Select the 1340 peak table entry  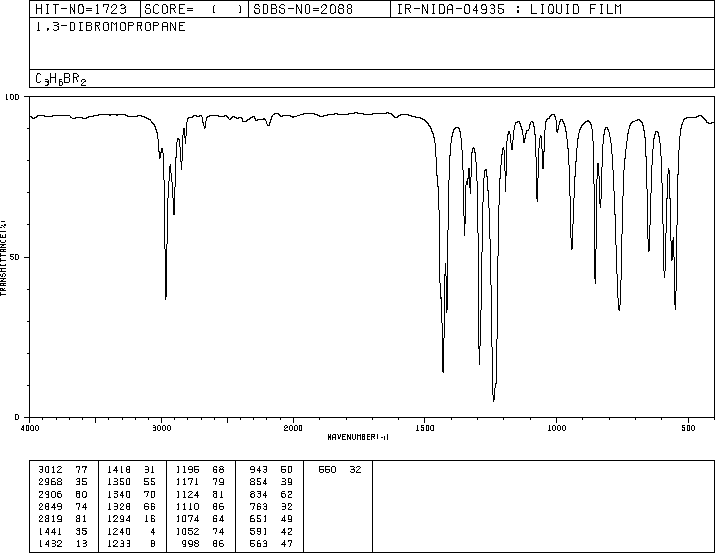(131, 494)
